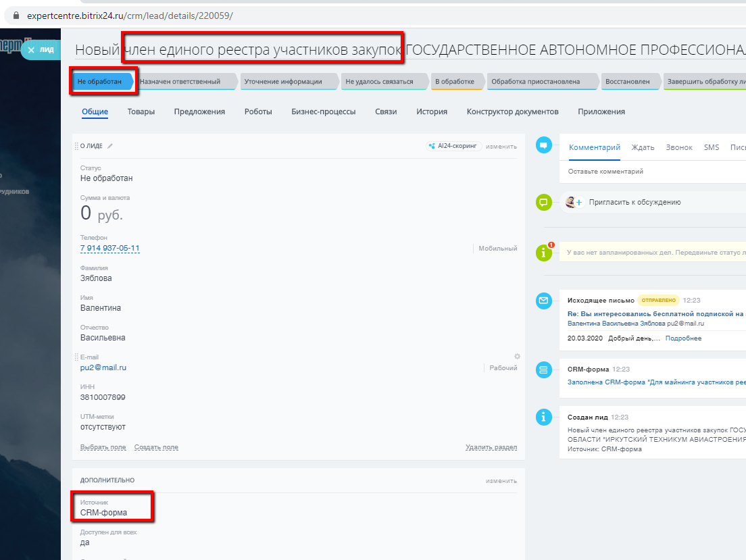
Task: Click Пригласить к обсуждению
Action: [635, 202]
